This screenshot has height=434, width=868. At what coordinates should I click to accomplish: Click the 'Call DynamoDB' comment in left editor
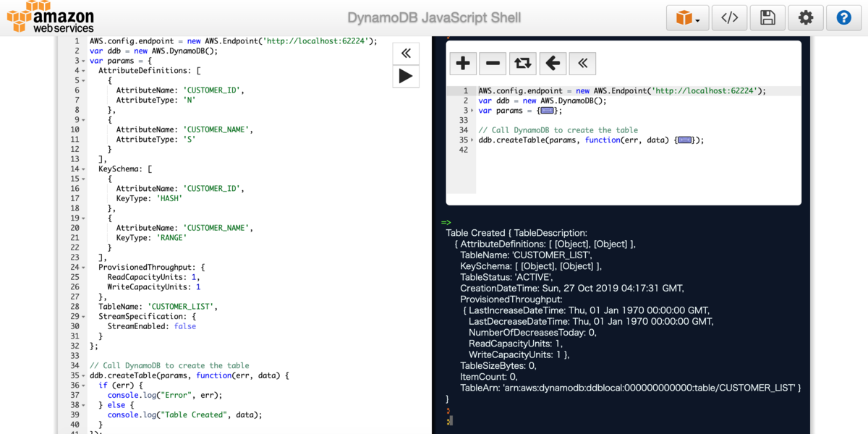169,365
